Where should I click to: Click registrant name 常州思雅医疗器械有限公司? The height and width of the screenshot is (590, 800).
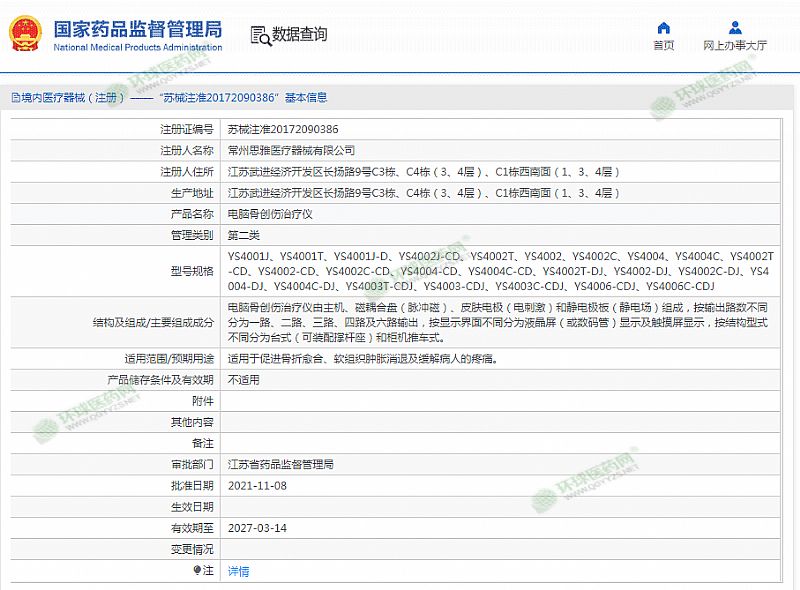[x=291, y=150]
